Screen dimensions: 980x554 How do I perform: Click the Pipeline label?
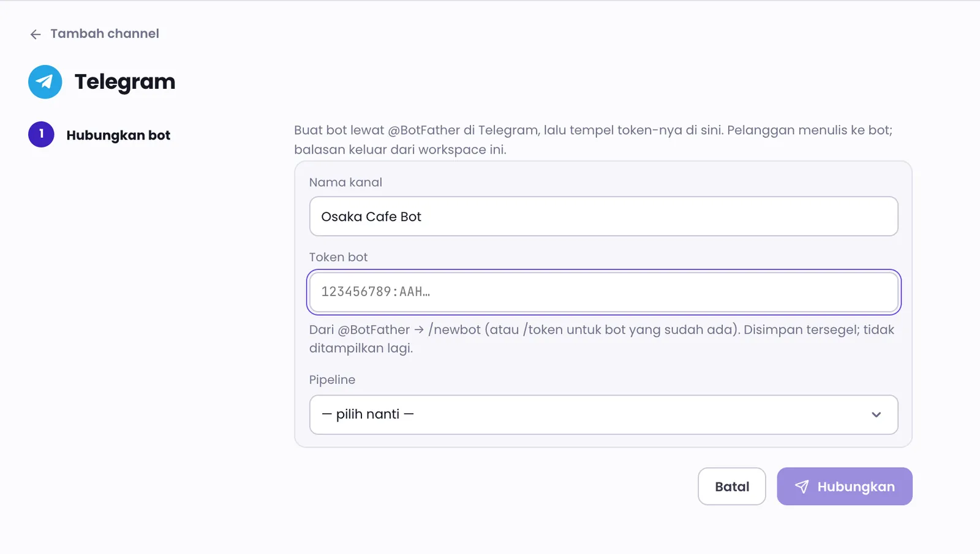[332, 380]
